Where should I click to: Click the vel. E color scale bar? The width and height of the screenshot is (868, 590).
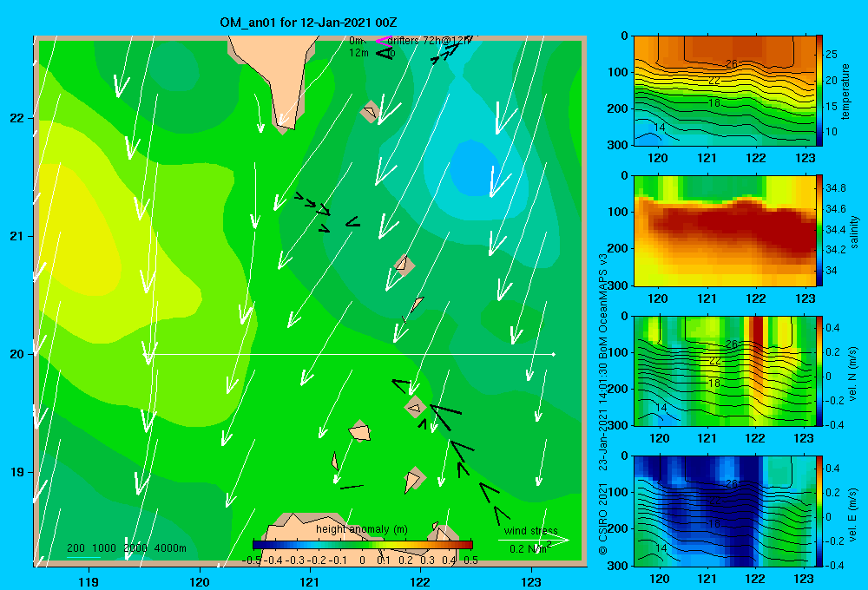[819, 511]
